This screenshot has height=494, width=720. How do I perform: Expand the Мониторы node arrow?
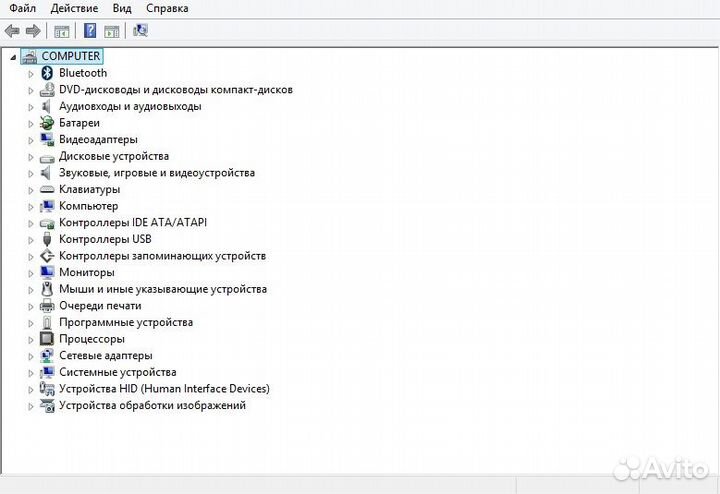(x=31, y=273)
